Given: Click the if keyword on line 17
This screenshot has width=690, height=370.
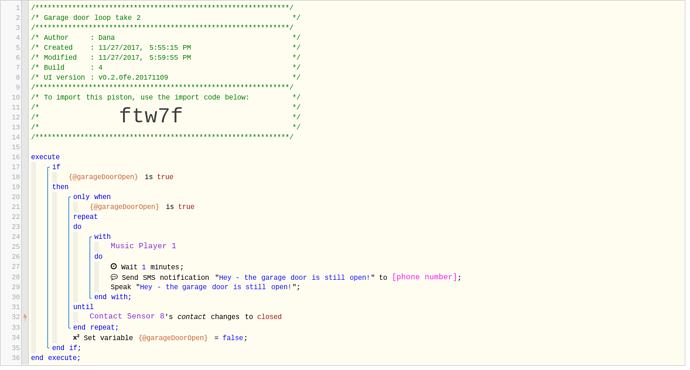Looking at the screenshot, I should [x=56, y=167].
